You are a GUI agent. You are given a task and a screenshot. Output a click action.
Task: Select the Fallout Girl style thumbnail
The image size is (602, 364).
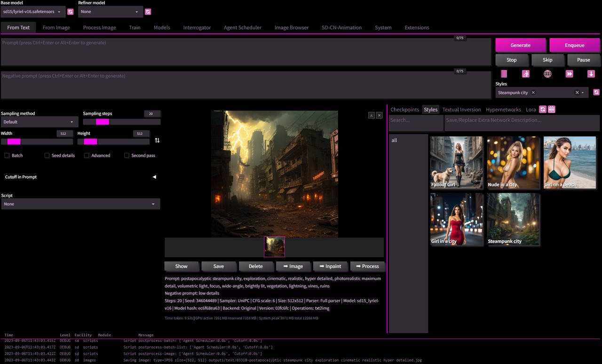pos(456,163)
